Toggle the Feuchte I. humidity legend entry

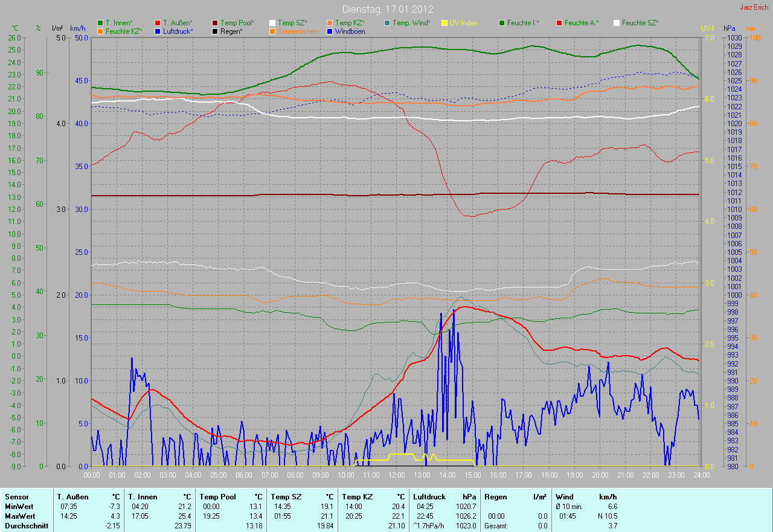click(x=523, y=23)
